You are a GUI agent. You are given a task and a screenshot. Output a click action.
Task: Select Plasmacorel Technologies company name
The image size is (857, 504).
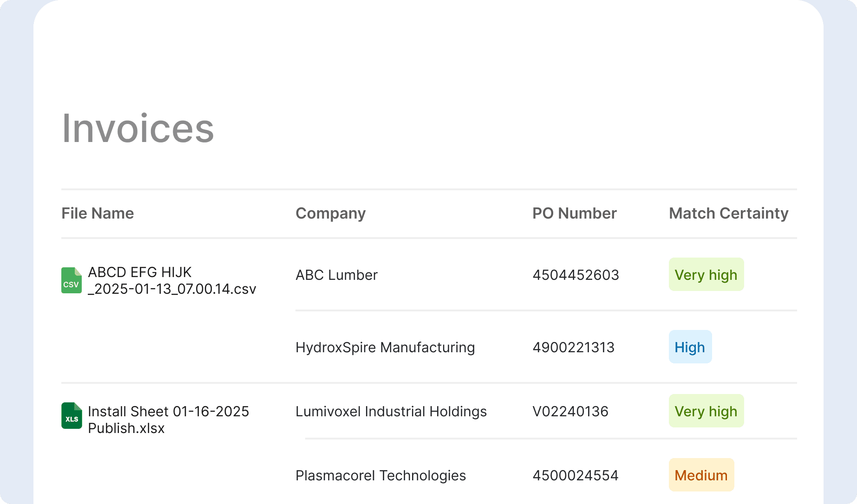tap(380, 475)
